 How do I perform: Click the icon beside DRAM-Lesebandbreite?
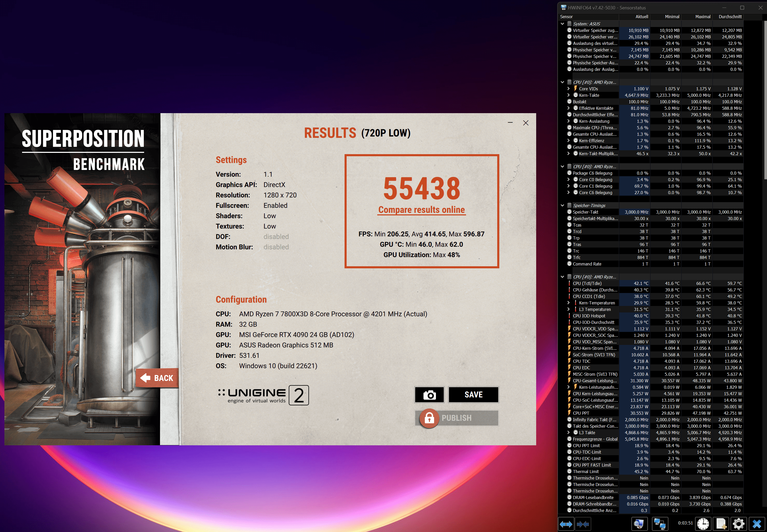click(570, 497)
